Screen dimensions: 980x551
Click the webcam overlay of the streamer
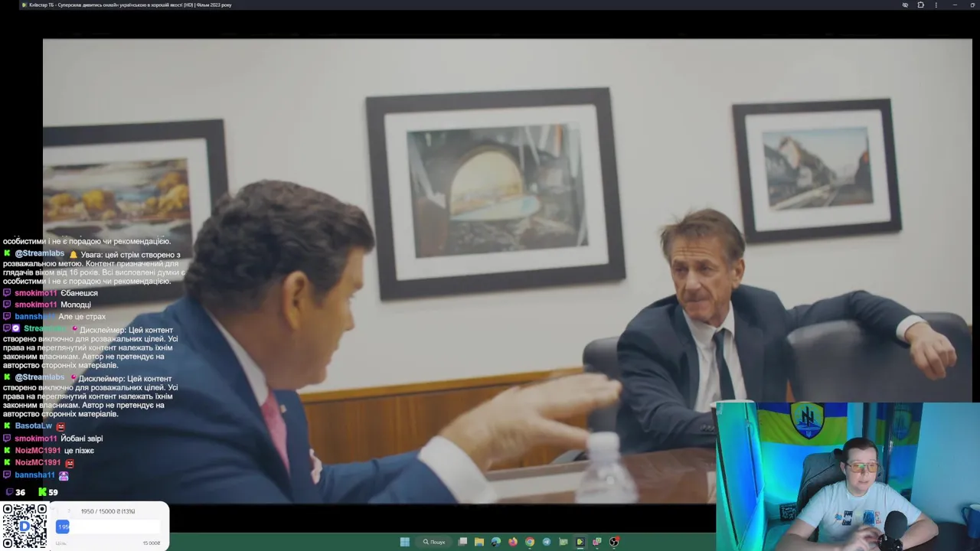pos(848,476)
